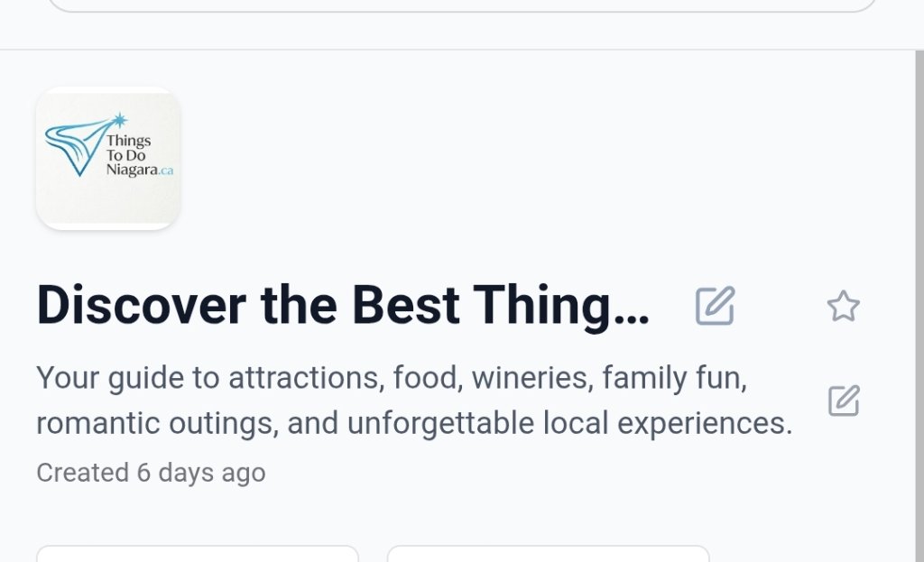924x562 pixels.
Task: Click the waterfall graphic in the logo
Action: 72,144
